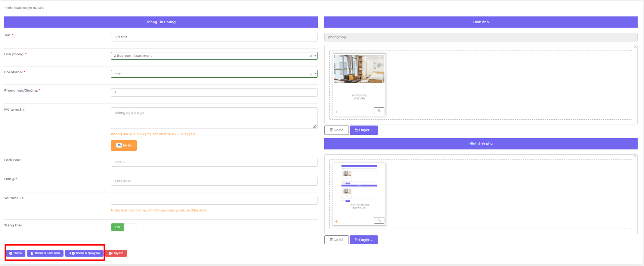Zoom the phòng.png image preview
The image size is (644, 266).
tap(379, 111)
